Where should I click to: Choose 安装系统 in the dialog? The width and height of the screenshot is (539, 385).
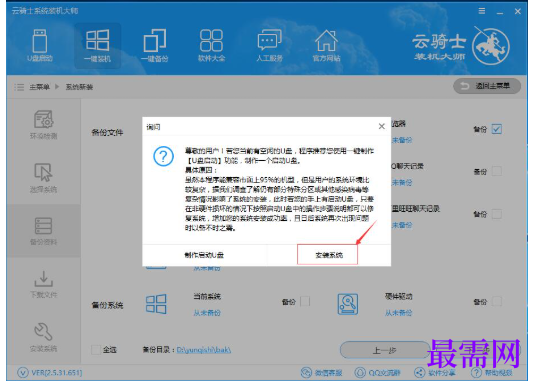click(329, 255)
